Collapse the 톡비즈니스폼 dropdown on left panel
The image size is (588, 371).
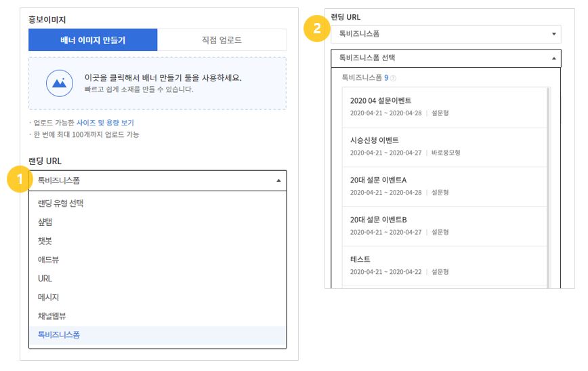tap(157, 180)
